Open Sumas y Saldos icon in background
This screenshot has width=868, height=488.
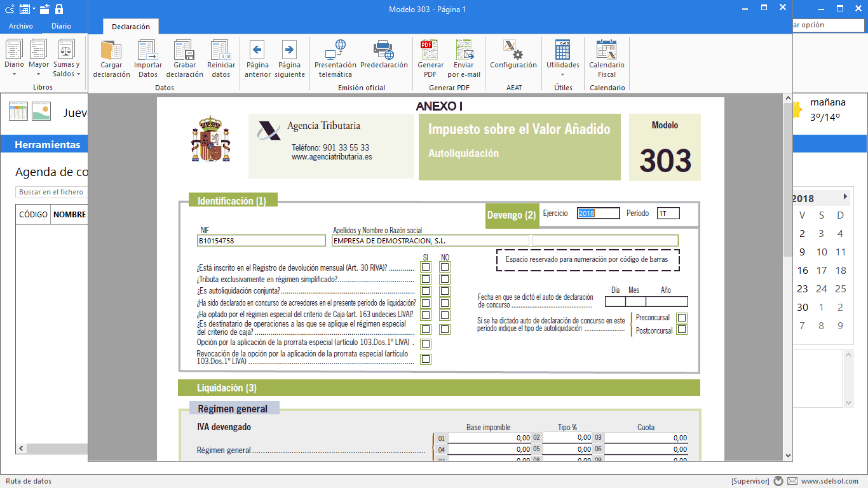[x=66, y=49]
